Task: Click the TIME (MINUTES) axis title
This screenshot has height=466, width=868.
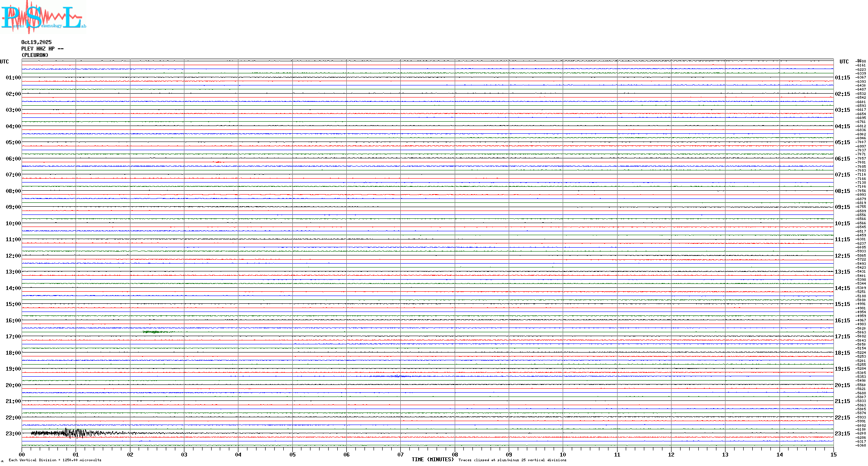Action: [432, 460]
